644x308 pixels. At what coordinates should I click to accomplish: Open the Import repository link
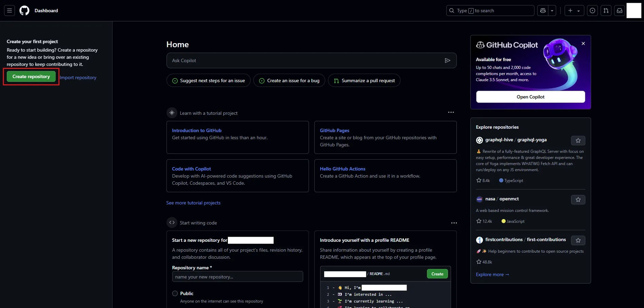[x=78, y=77]
